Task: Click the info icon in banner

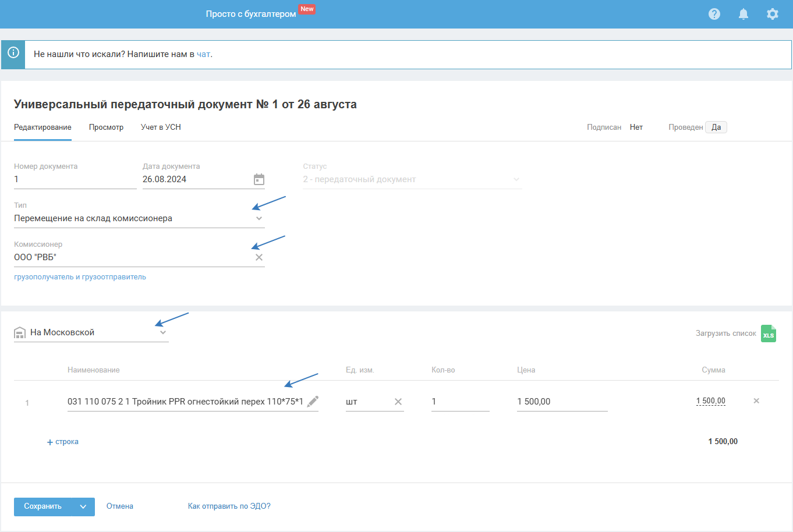Action: [x=13, y=53]
